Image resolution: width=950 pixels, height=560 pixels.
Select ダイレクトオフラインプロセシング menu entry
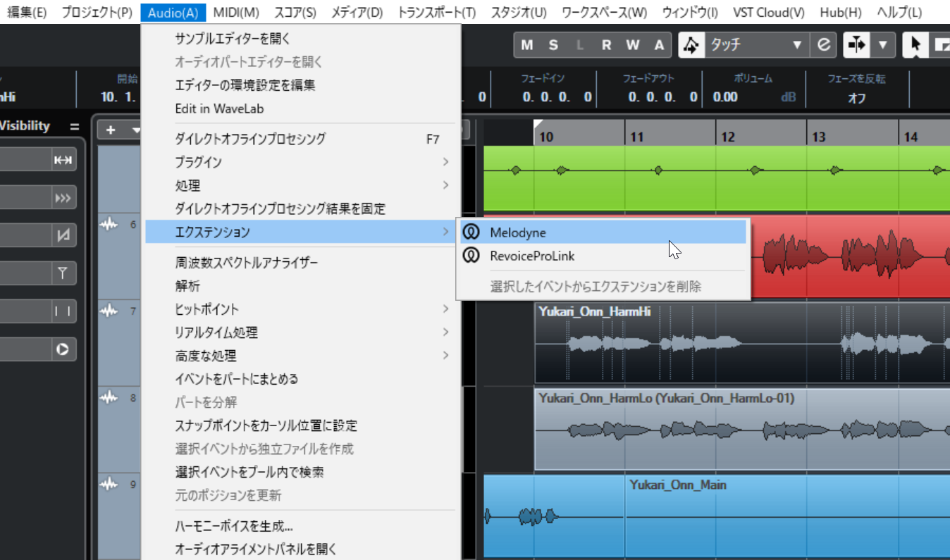[301, 139]
